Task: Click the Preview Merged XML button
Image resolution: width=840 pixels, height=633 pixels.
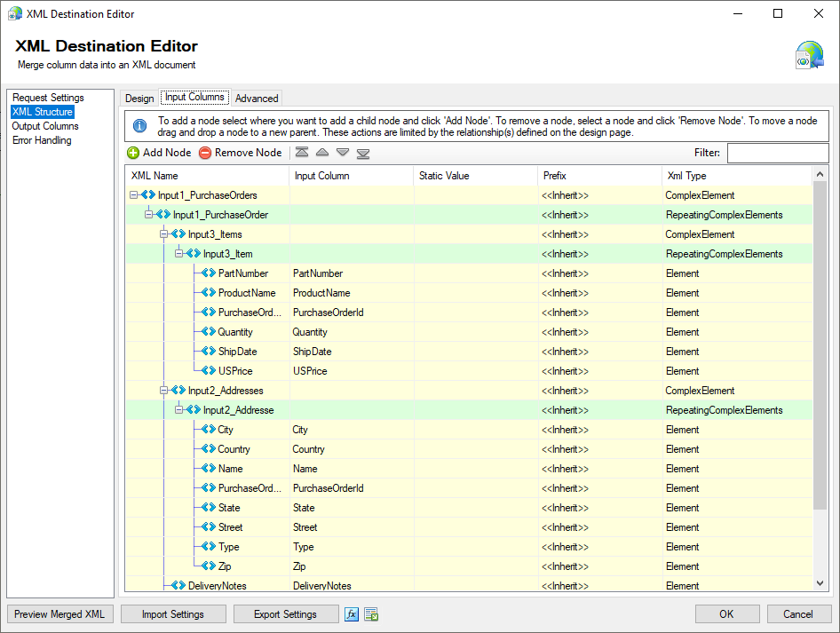Action: (59, 613)
